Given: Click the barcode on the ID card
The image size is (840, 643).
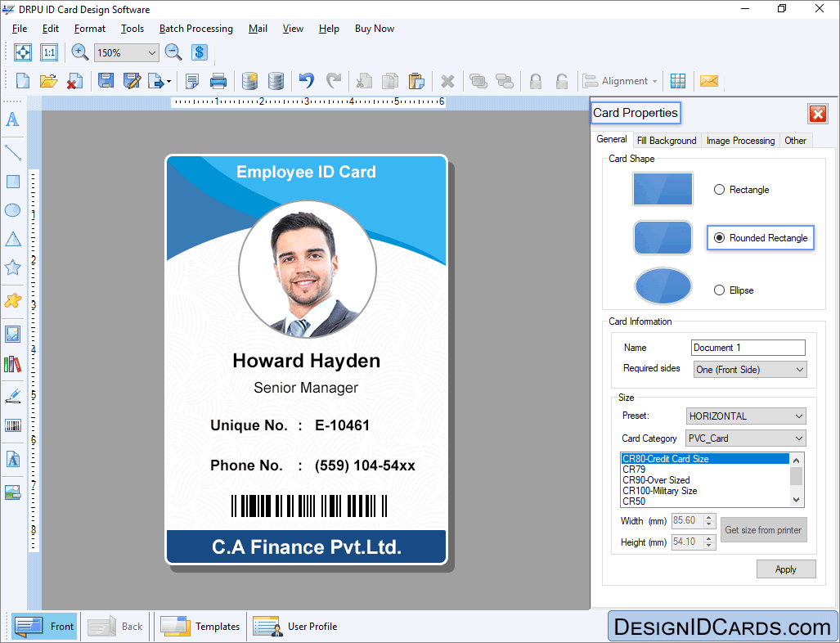Looking at the screenshot, I should pos(309,506).
